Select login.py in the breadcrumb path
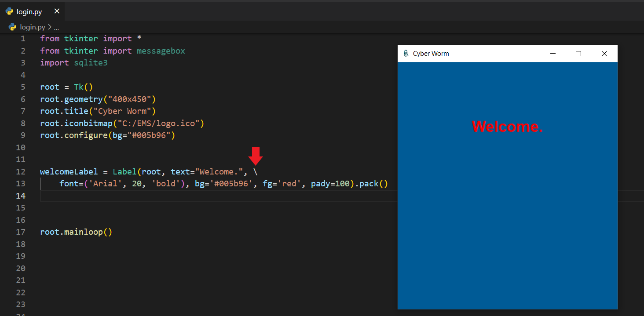The width and height of the screenshot is (644, 316). click(x=33, y=27)
